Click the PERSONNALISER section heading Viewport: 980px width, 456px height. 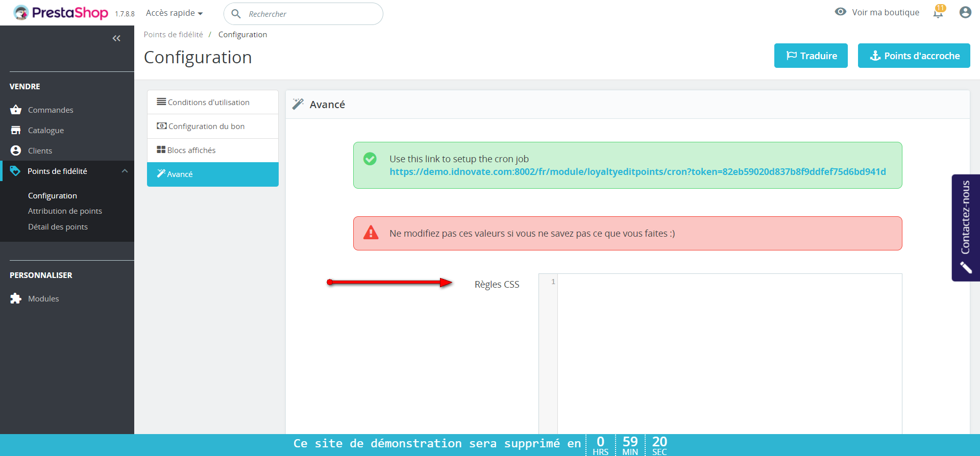pos(41,275)
